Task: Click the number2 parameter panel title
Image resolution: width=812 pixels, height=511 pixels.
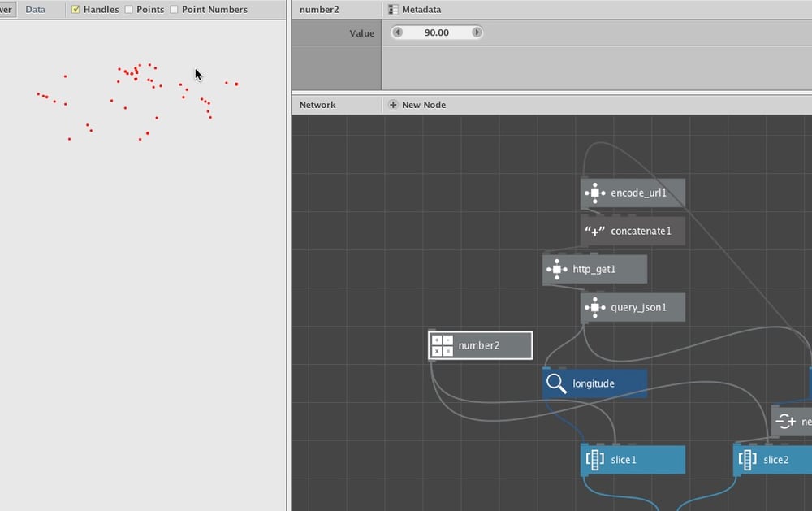Action: tap(319, 9)
